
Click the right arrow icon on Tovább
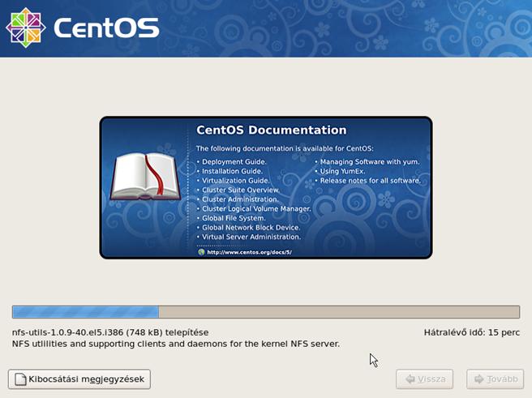pos(479,379)
